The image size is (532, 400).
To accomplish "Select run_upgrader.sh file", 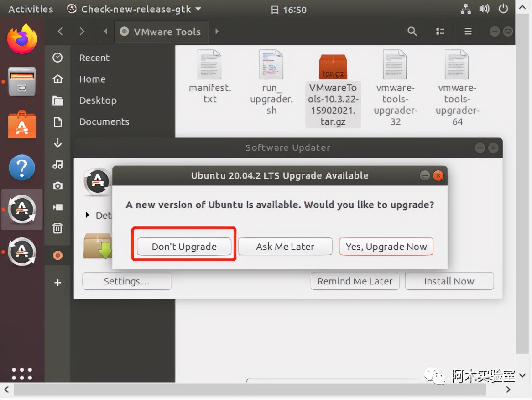I will pyautogui.click(x=271, y=83).
